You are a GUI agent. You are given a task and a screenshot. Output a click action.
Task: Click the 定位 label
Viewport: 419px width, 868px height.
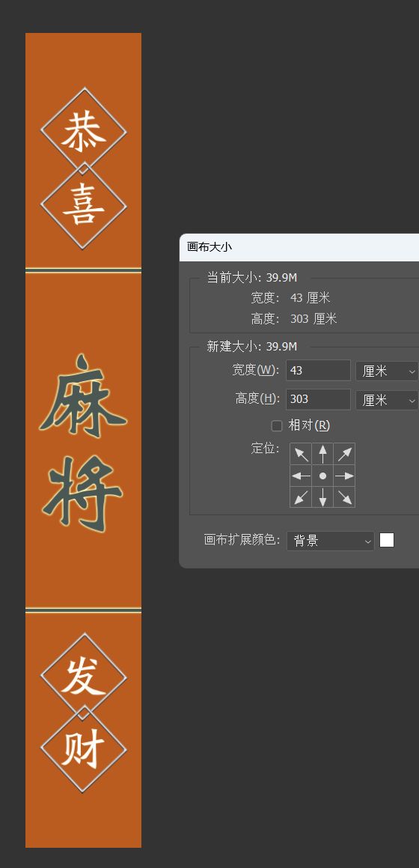[x=266, y=449]
